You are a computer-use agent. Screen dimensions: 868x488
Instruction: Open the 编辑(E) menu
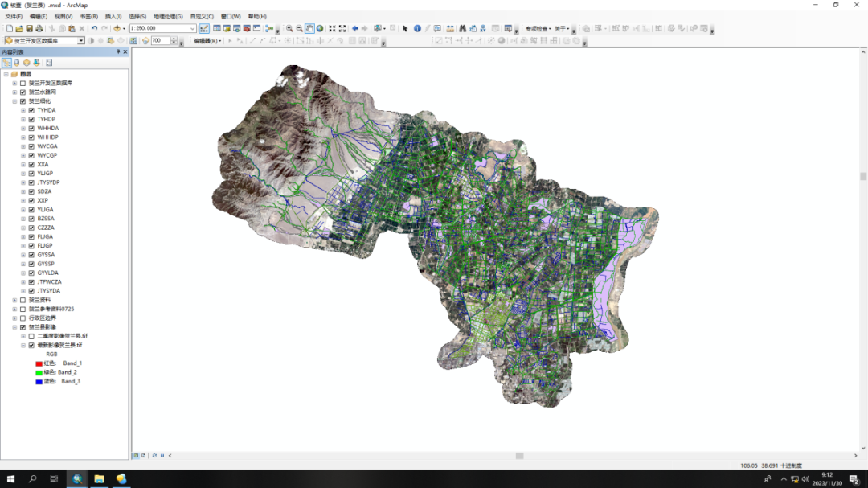click(x=39, y=17)
